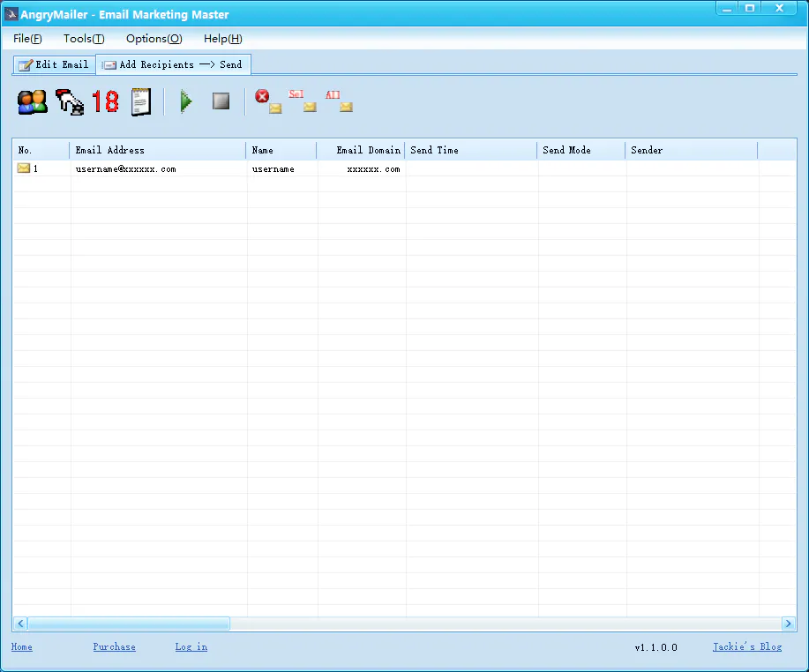The width and height of the screenshot is (809, 672).
Task: Click the No. column header
Action: [41, 150]
